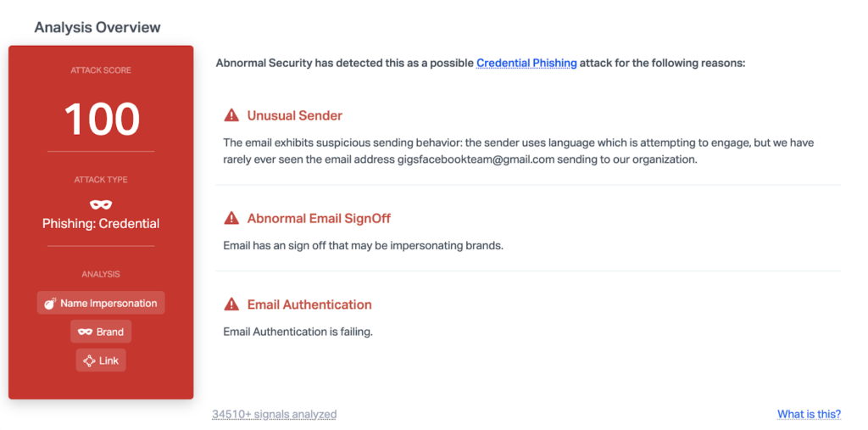Click the Analysis Overview title
Viewport: 868px width, 430px height.
coord(97,27)
